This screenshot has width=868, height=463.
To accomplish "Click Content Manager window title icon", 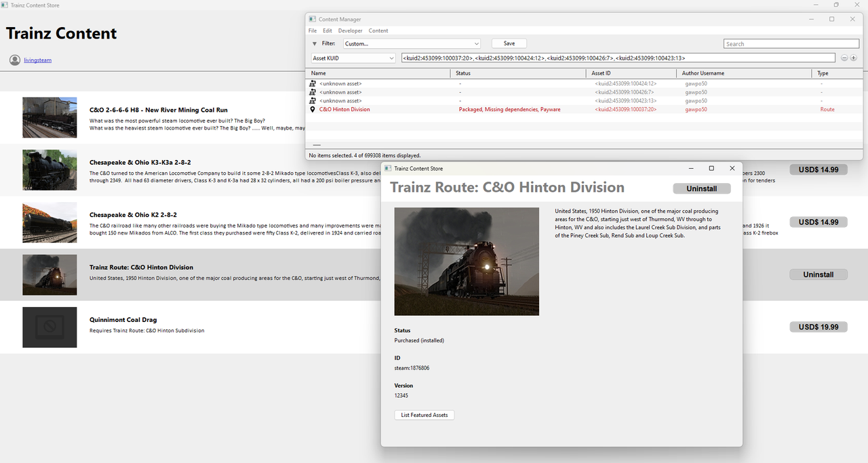I will point(313,20).
